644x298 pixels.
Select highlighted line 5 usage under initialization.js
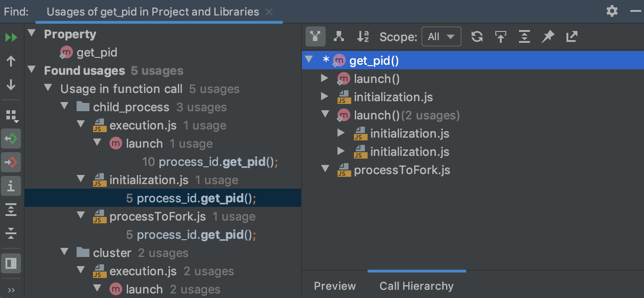click(163, 198)
